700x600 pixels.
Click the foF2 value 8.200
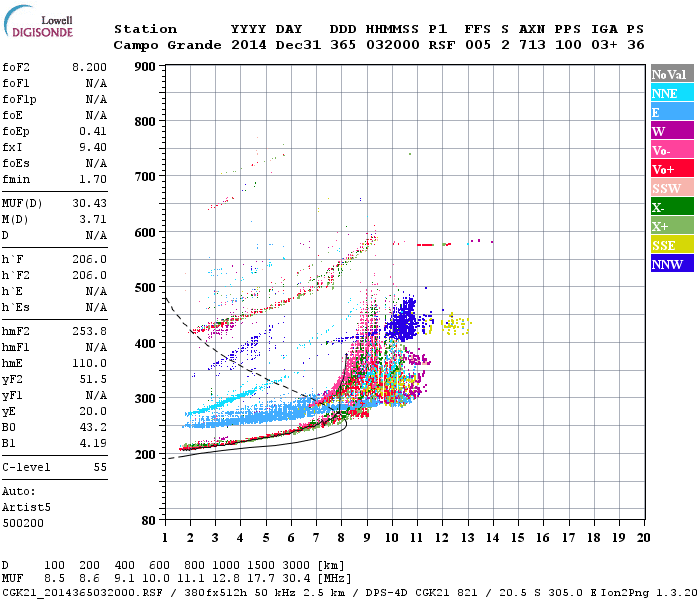pyautogui.click(x=89, y=67)
